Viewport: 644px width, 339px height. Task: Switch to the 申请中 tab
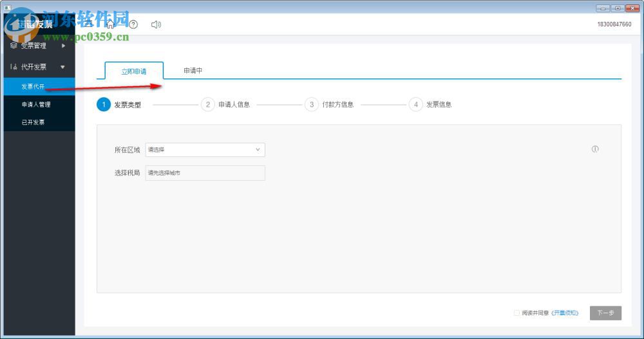tap(193, 71)
